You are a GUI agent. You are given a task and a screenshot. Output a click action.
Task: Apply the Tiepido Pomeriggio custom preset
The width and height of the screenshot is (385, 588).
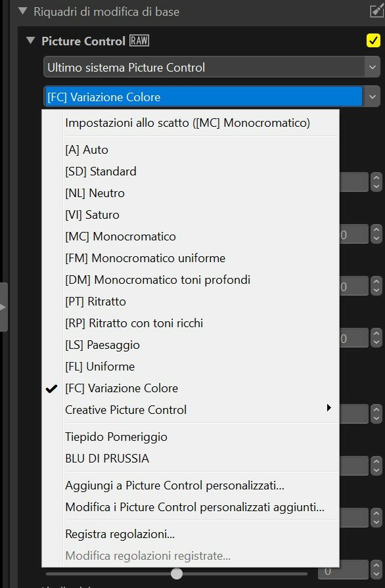116,437
